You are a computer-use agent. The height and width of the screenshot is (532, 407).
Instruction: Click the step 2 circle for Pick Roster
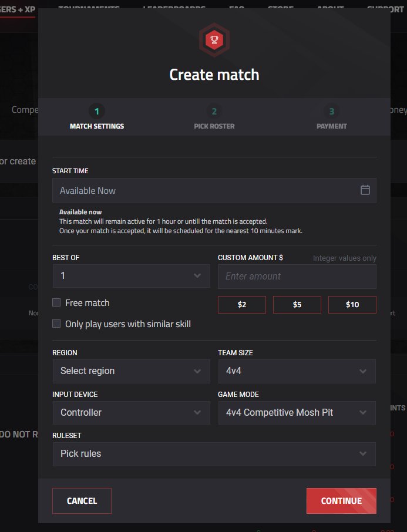click(x=214, y=111)
